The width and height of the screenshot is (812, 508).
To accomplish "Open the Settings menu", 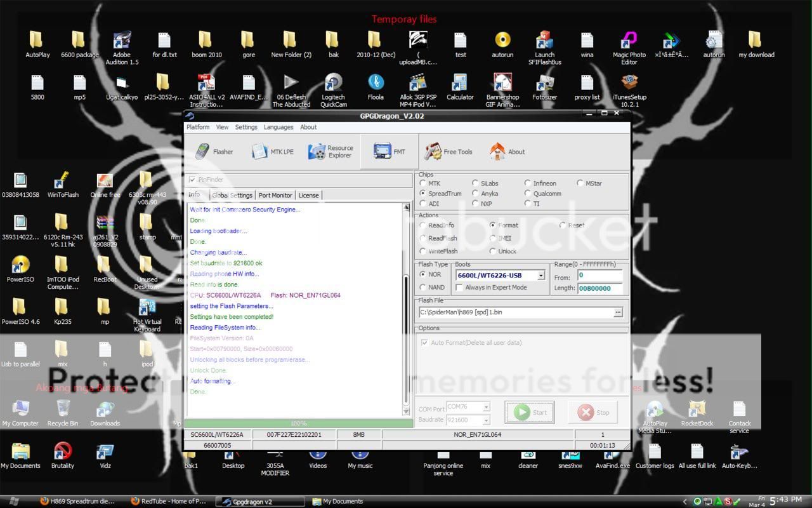I will [x=246, y=127].
